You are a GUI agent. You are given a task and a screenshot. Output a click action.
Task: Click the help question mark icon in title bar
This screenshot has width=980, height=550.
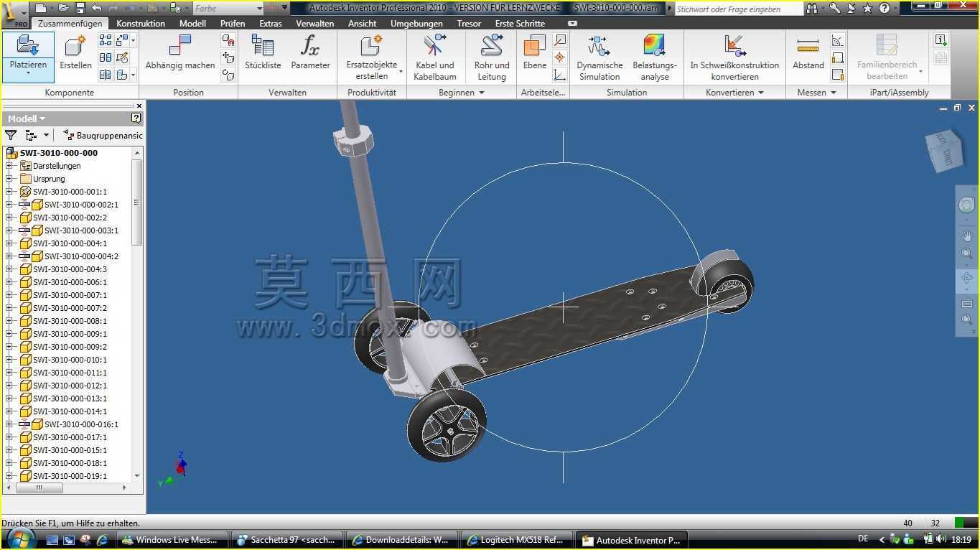coord(885,9)
